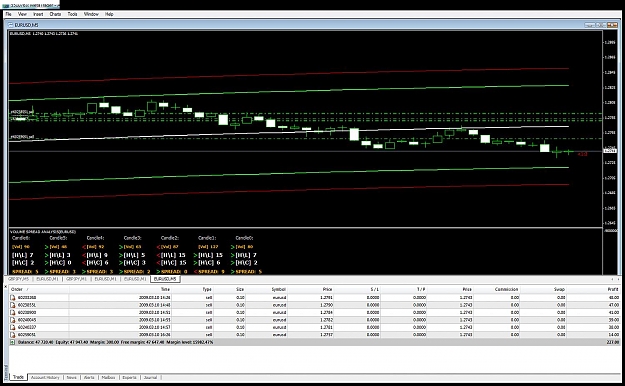
Task: Click the Candle6 label in indicator panel
Action: [x=21, y=238]
